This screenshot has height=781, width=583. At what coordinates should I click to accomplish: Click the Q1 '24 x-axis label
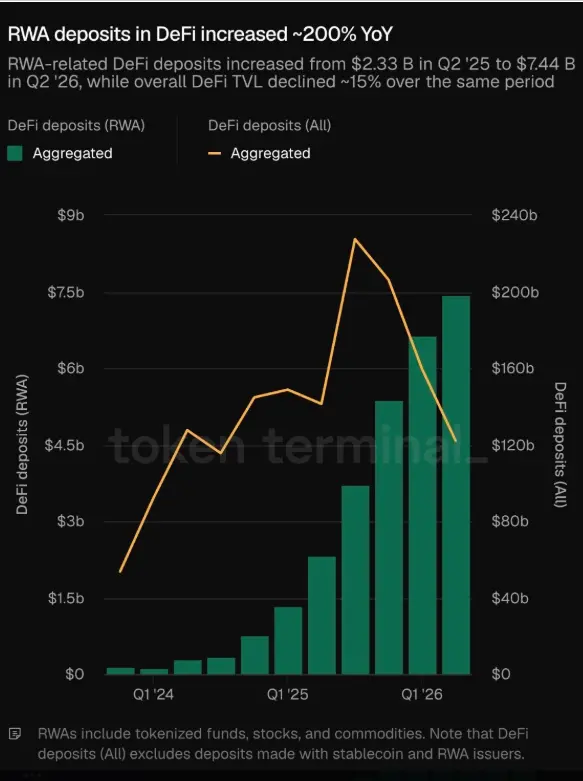[x=153, y=694]
